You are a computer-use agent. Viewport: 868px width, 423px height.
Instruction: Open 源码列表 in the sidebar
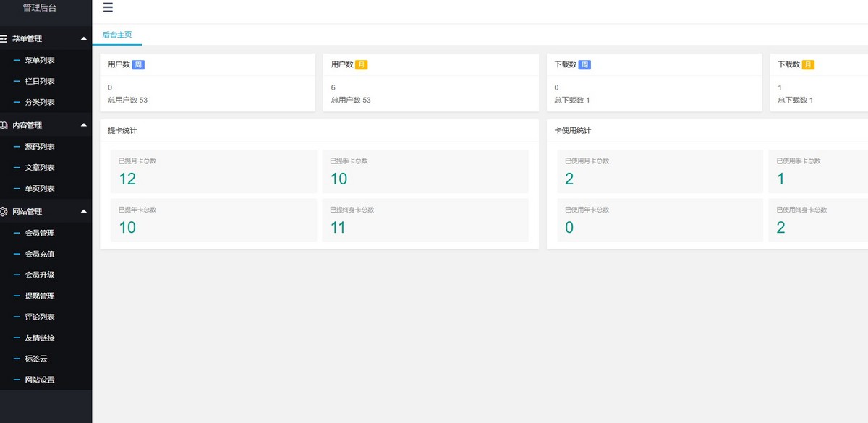click(40, 147)
